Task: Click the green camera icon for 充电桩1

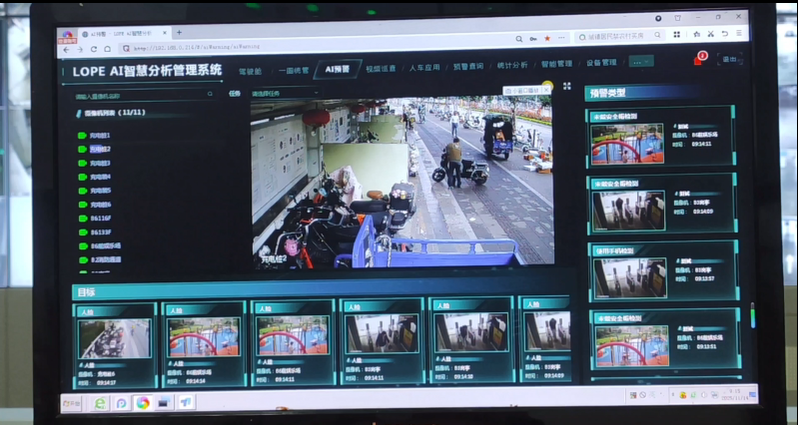Action: [82, 135]
